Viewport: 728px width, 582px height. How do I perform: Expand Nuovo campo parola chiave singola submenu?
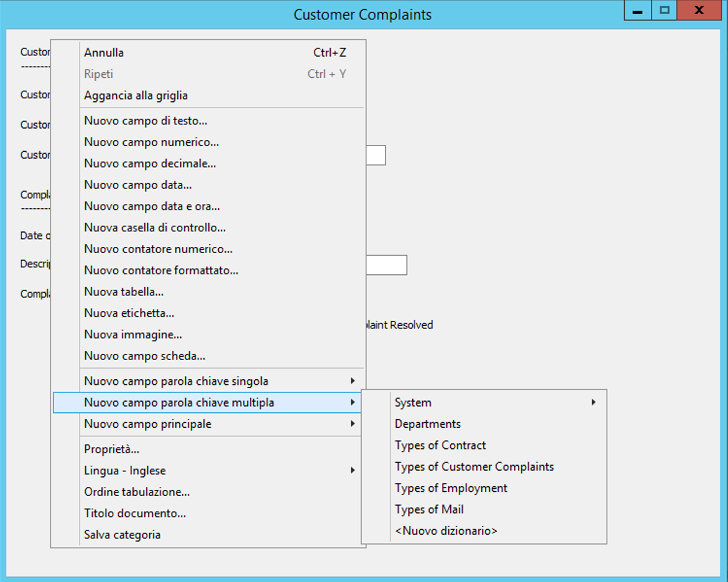click(x=208, y=381)
